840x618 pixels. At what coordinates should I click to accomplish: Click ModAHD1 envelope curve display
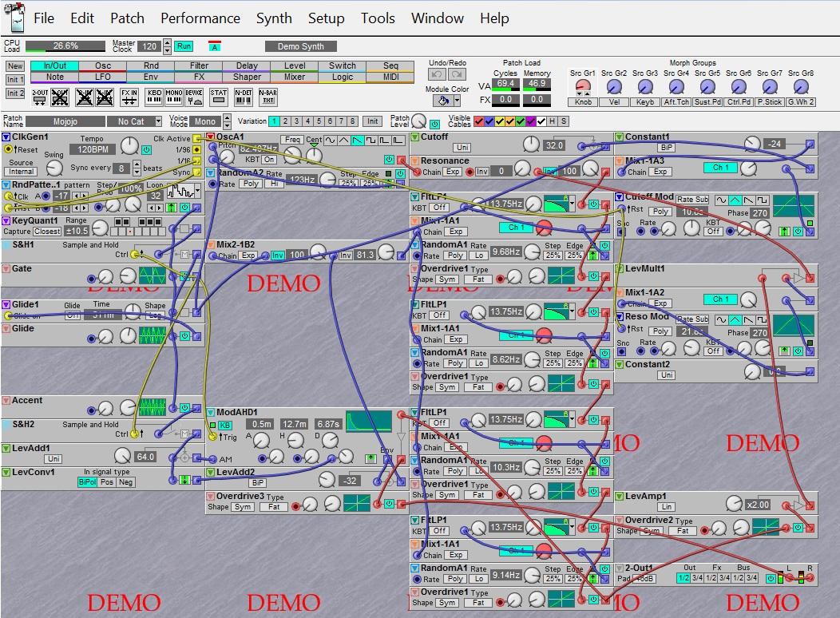click(x=369, y=422)
